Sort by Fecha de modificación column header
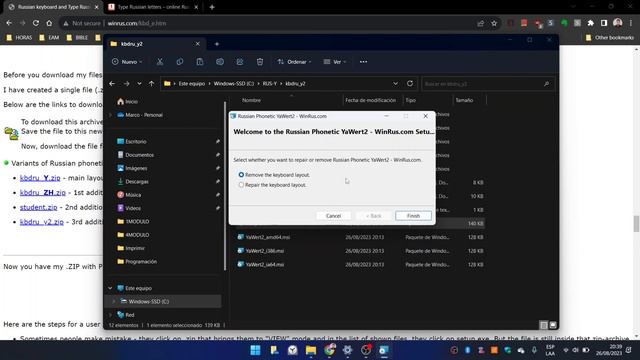The width and height of the screenshot is (640, 360). coord(370,100)
